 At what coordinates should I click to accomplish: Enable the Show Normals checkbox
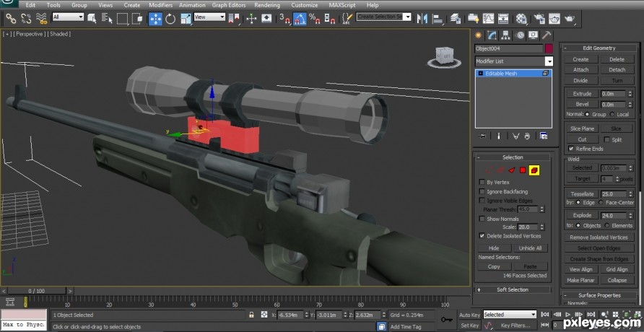pos(482,219)
